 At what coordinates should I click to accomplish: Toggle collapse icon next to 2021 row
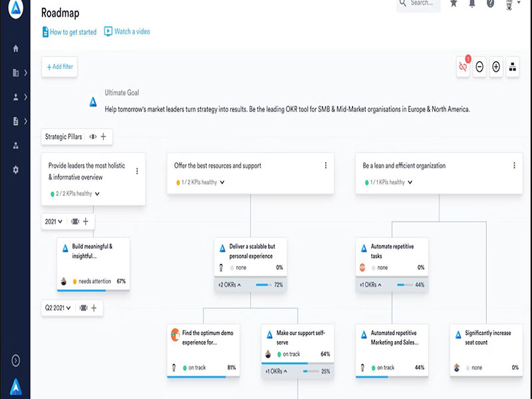(74, 221)
